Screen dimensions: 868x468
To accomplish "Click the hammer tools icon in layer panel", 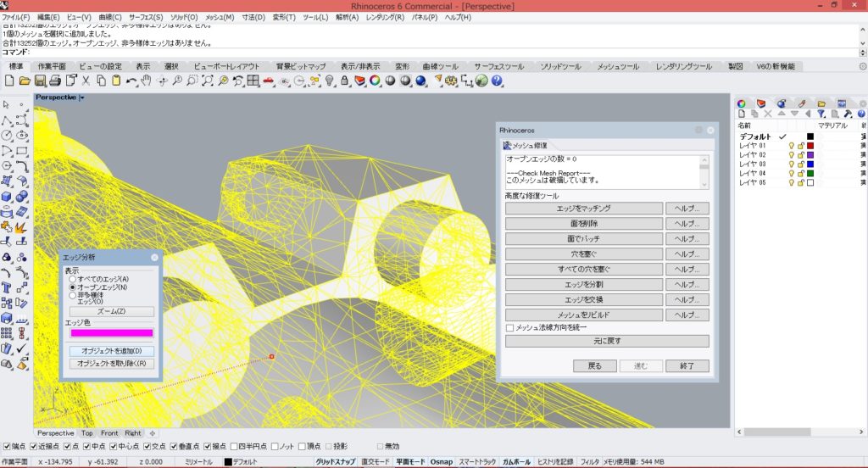I will 848,114.
